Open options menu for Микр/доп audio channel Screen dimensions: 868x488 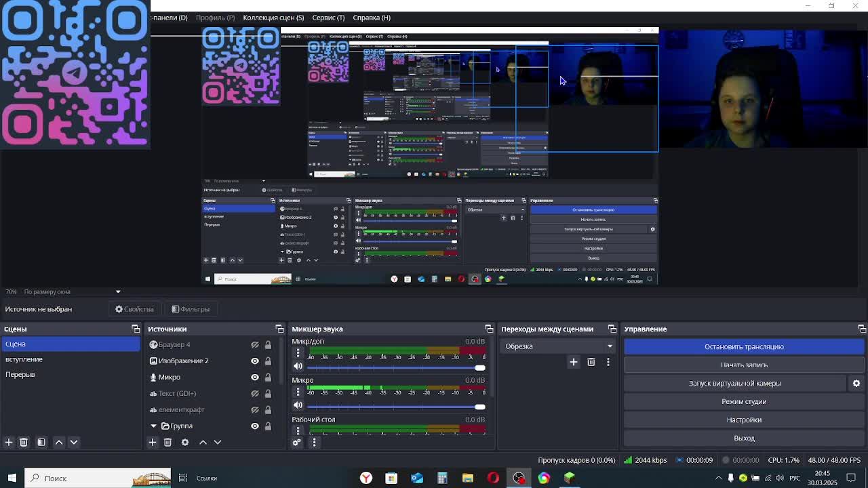click(298, 353)
